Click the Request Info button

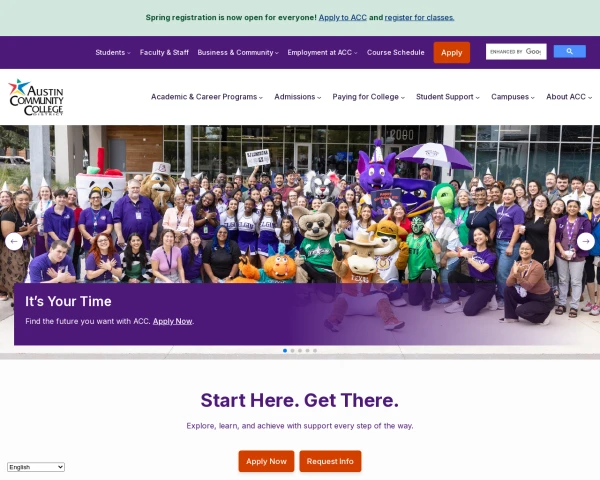pos(330,461)
